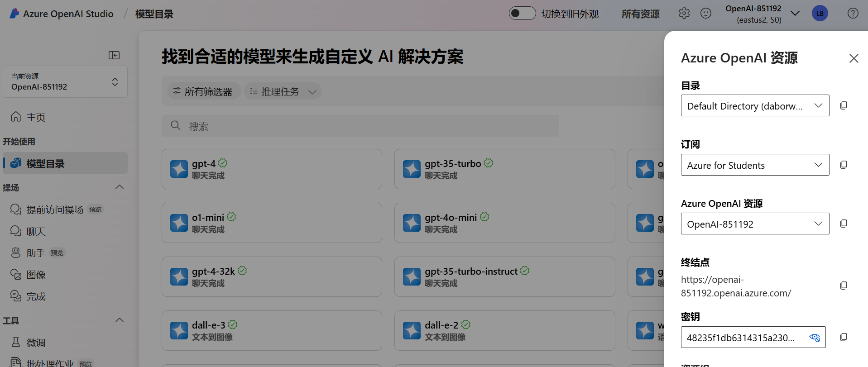868x367 pixels.
Task: Open the gpt-4o-mini model card
Action: 504,223
